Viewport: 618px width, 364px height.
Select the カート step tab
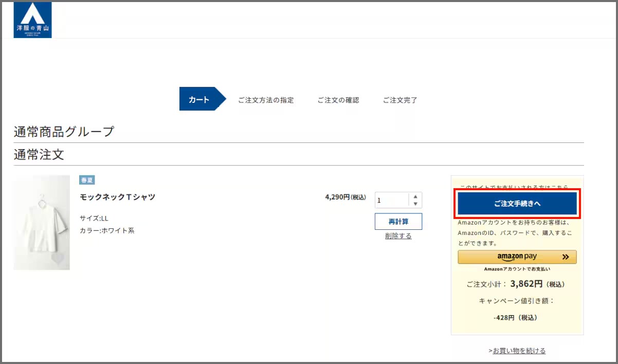tap(199, 100)
